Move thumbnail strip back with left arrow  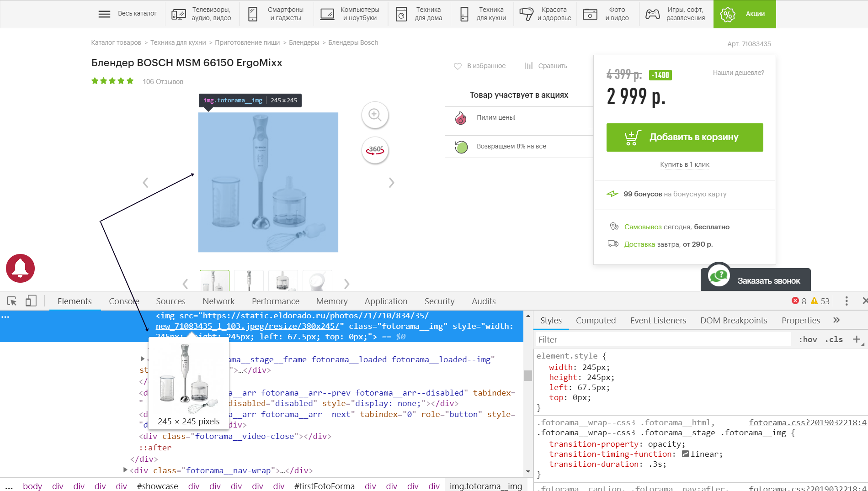tap(185, 284)
